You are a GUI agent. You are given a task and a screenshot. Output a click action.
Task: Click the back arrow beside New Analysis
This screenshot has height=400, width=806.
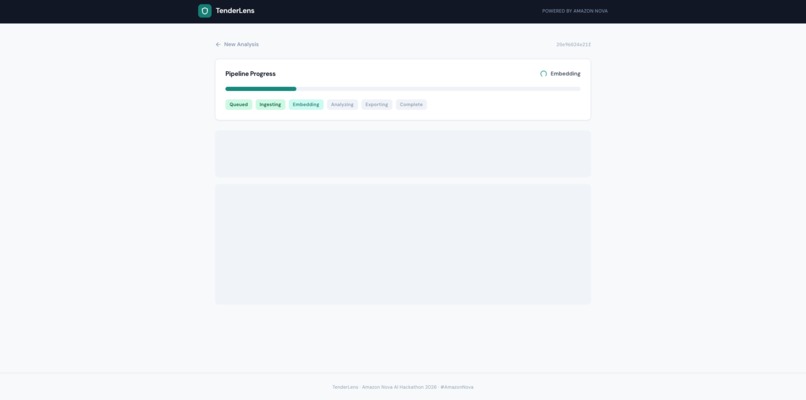(x=218, y=44)
